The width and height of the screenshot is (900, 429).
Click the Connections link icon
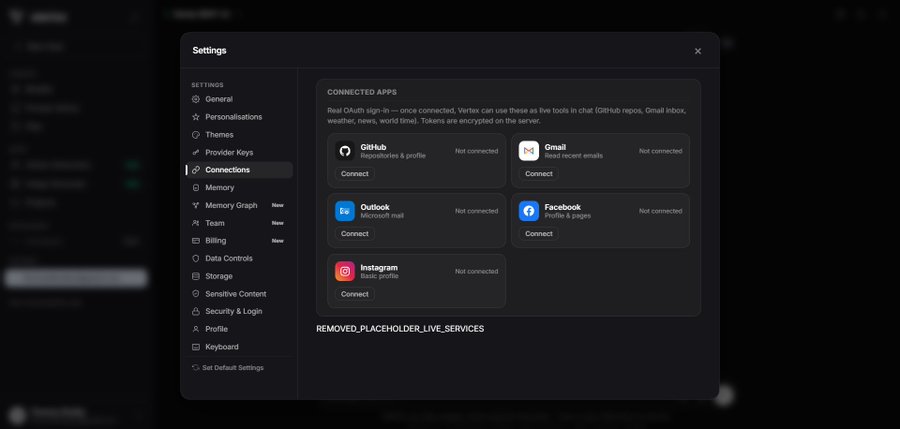196,170
